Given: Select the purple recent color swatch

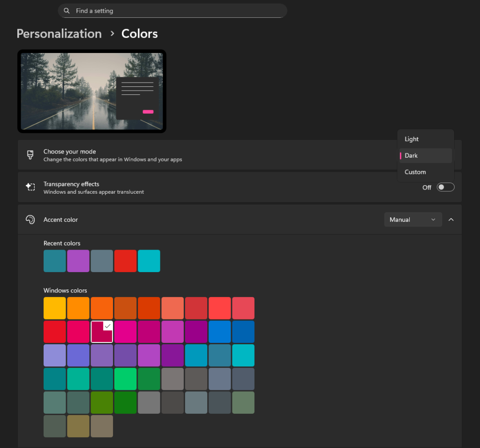Looking at the screenshot, I should pyautogui.click(x=78, y=261).
